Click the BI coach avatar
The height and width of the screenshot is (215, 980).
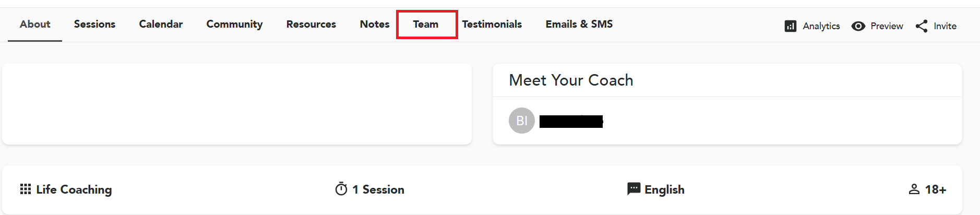(x=521, y=121)
